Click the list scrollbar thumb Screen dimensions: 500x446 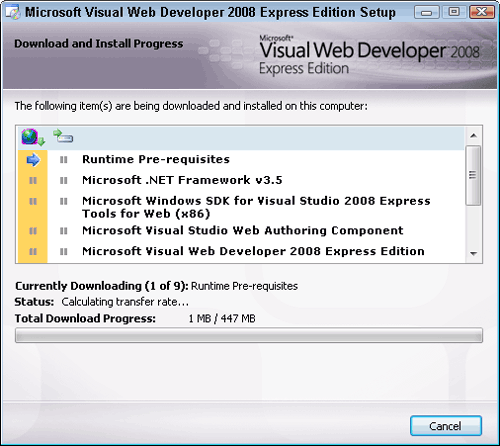pyautogui.click(x=473, y=175)
